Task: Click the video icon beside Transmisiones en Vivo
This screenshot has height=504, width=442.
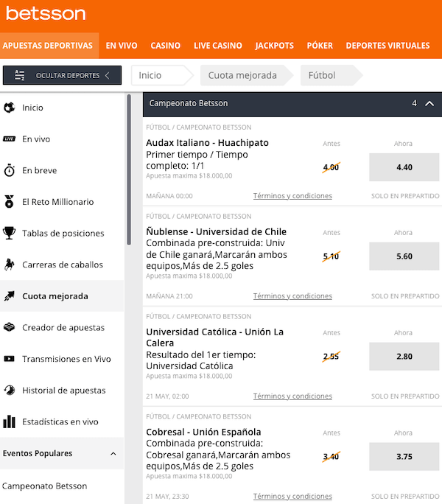Action: (10, 359)
